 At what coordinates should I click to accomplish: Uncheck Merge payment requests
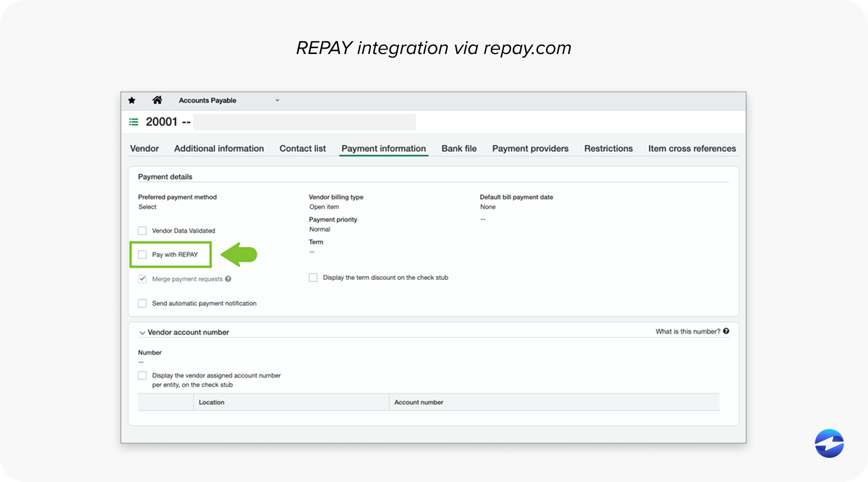click(142, 279)
